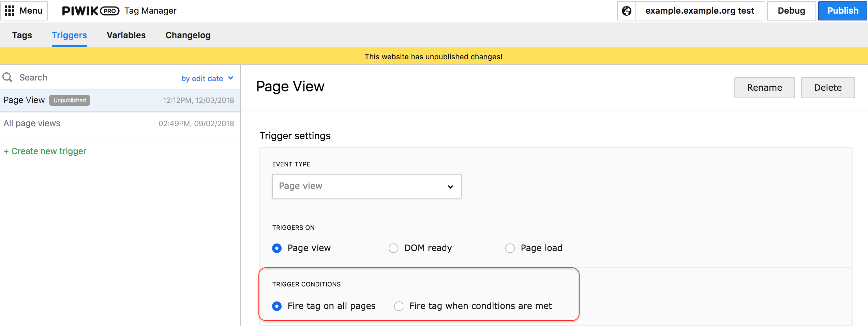Click the 02:49PM, 09/02/2018 timestamp

tap(196, 123)
